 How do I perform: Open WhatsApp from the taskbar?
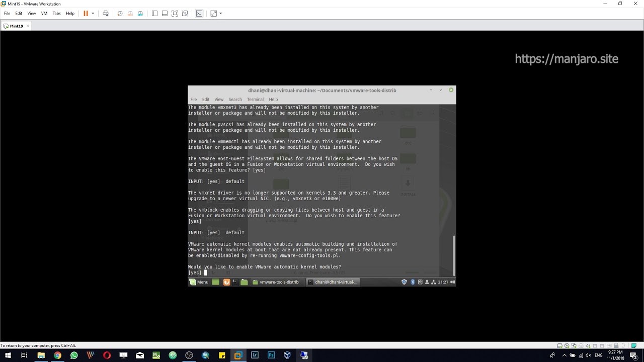[74, 355]
